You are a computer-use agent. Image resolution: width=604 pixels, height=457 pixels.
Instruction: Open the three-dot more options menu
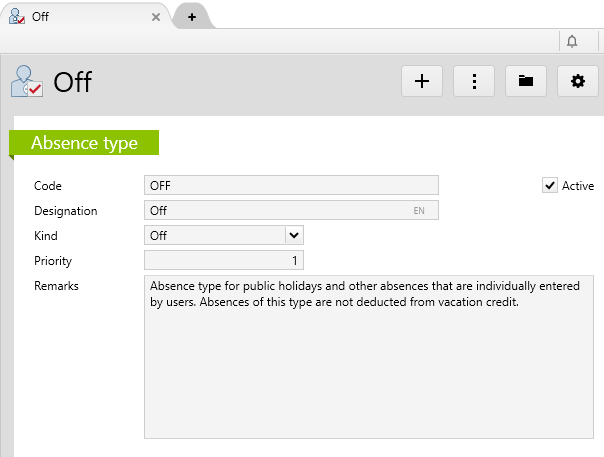(x=474, y=81)
